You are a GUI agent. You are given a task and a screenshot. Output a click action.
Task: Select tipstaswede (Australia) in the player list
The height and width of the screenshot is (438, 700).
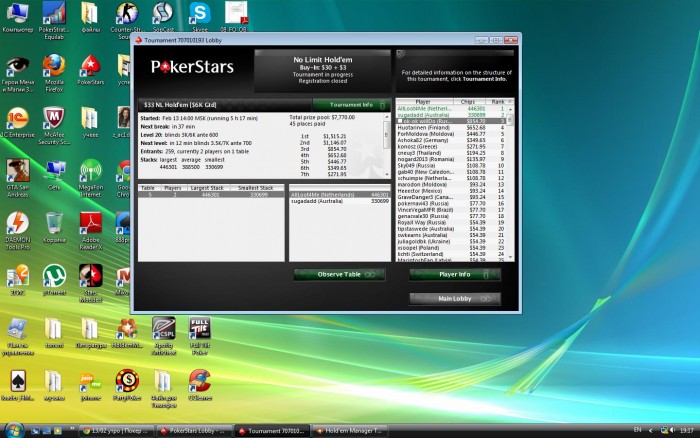451,229
